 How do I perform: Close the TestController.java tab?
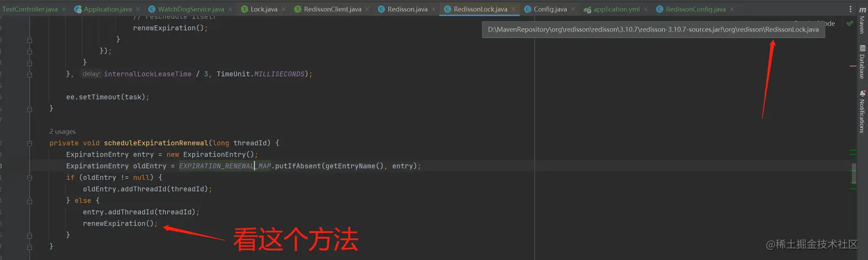click(x=63, y=9)
